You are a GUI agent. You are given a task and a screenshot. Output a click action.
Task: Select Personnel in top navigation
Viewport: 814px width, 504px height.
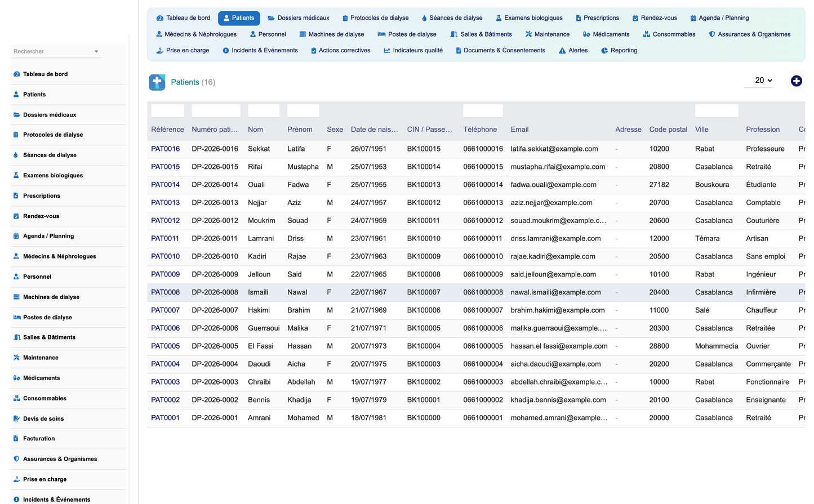tap(268, 34)
